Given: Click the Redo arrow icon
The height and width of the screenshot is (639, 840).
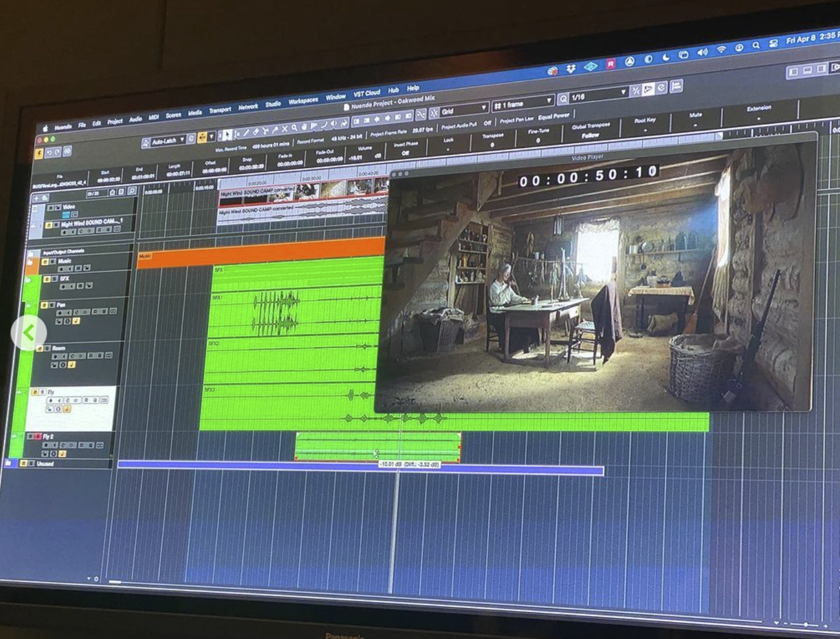Looking at the screenshot, I should tap(58, 152).
